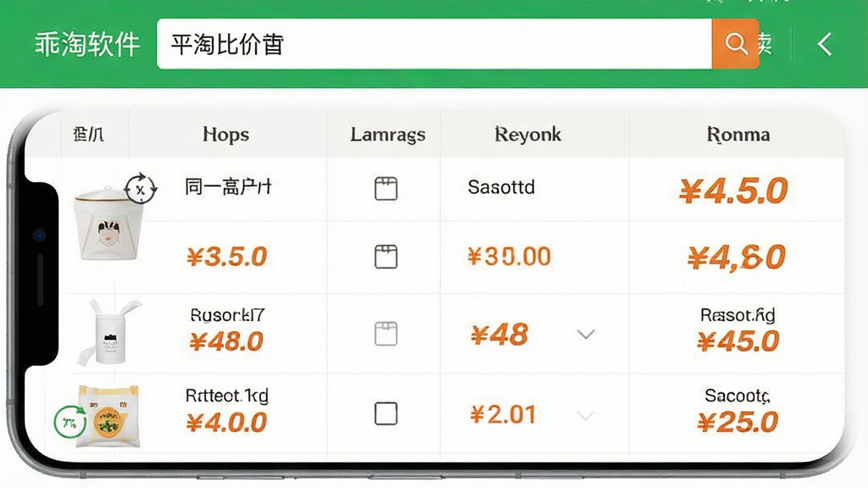
Task: Click the product label above the ¥25.0 price
Action: pos(737,396)
